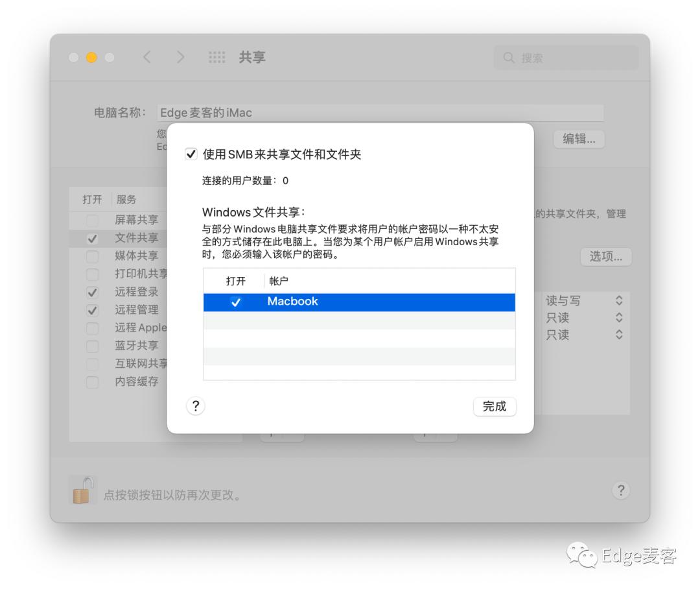This screenshot has height=589, width=700.
Task: Click the Show All grid icon in toolbar
Action: [217, 57]
